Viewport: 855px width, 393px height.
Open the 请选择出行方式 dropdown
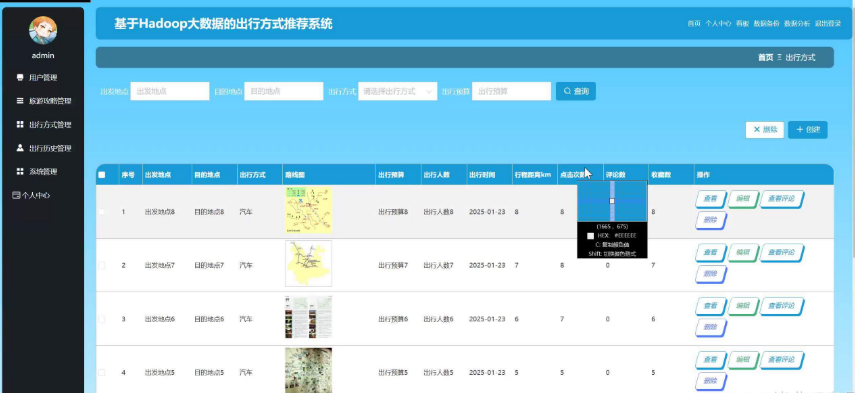pyautogui.click(x=398, y=91)
